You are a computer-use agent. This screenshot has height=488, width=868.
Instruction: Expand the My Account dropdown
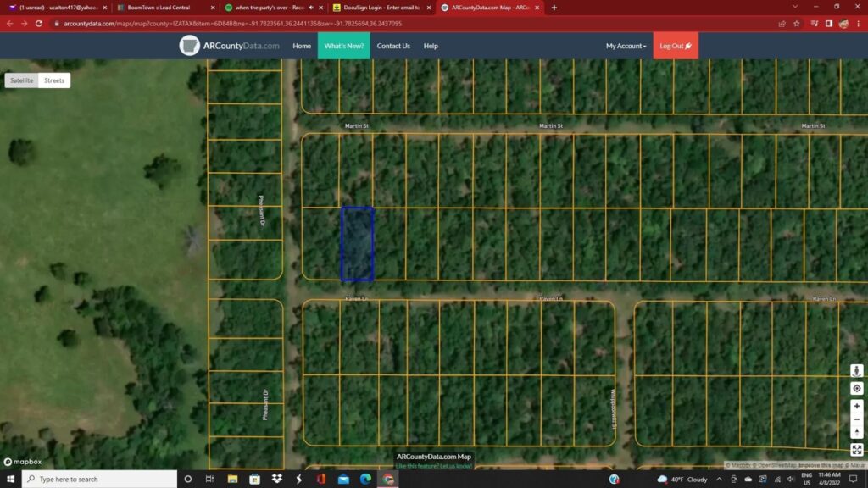[626, 46]
